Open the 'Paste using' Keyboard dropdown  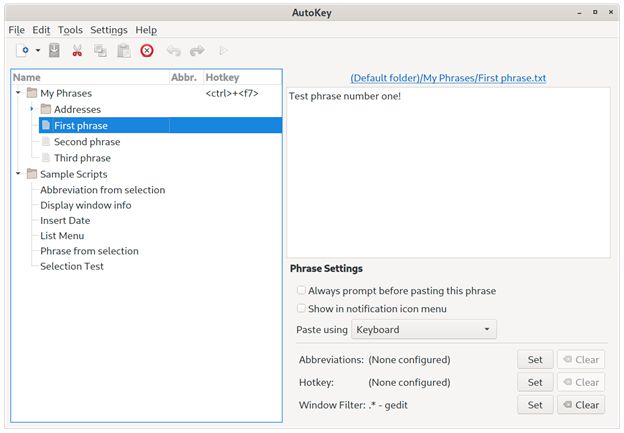tap(424, 330)
